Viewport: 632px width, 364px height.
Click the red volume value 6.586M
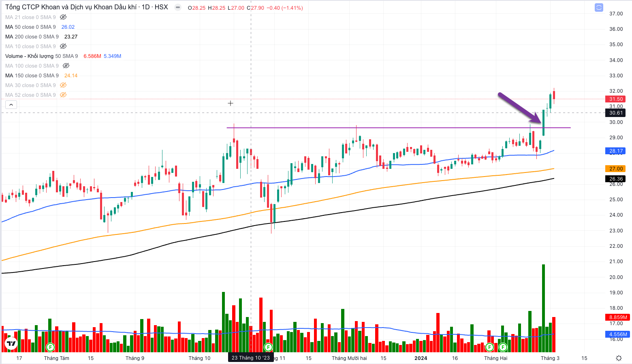pyautogui.click(x=92, y=56)
